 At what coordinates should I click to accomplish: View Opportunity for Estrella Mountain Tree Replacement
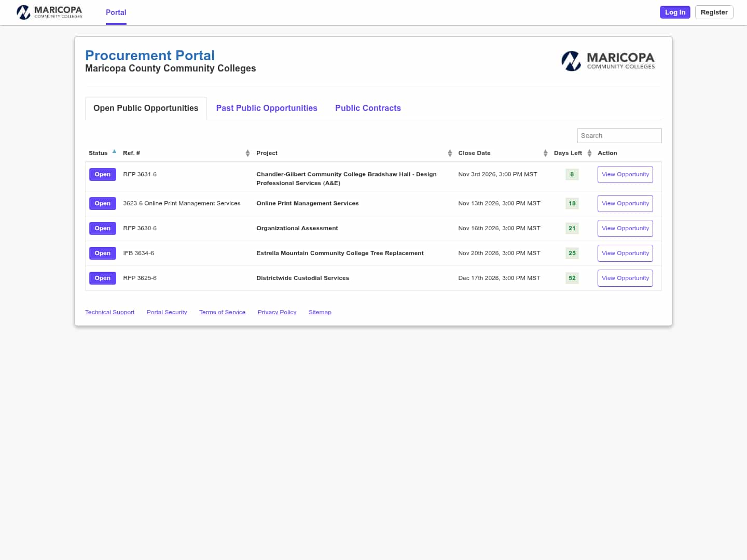[x=625, y=254]
